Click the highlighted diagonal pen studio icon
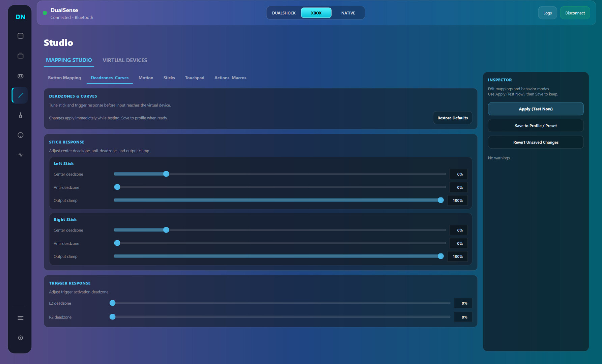The image size is (602, 364). 20,95
